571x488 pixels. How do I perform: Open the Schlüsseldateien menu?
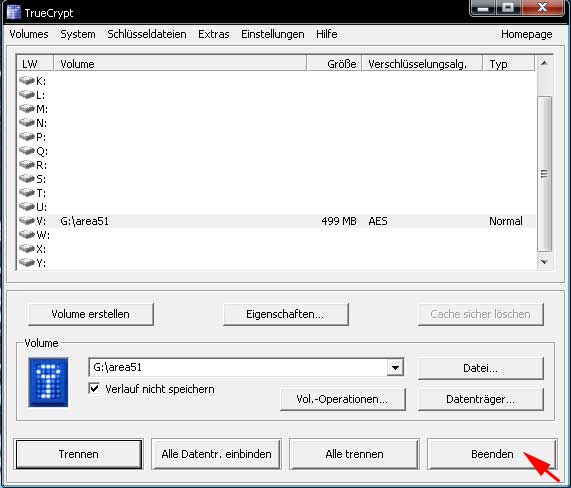pos(147,34)
